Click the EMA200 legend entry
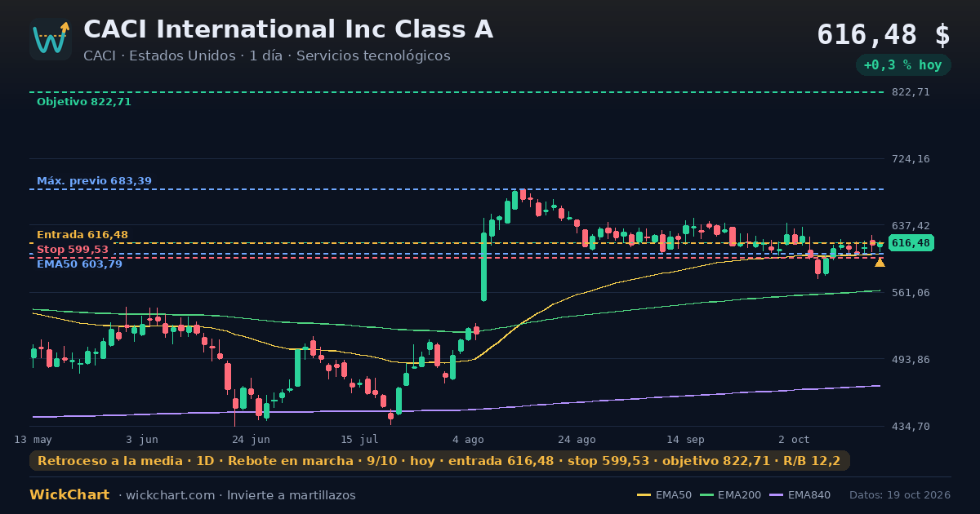Viewport: 980px width, 514px height. (x=731, y=495)
